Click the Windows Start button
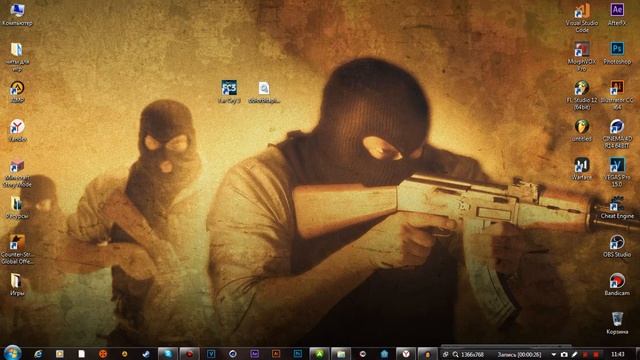Image resolution: width=640 pixels, height=360 pixels. [x=12, y=353]
